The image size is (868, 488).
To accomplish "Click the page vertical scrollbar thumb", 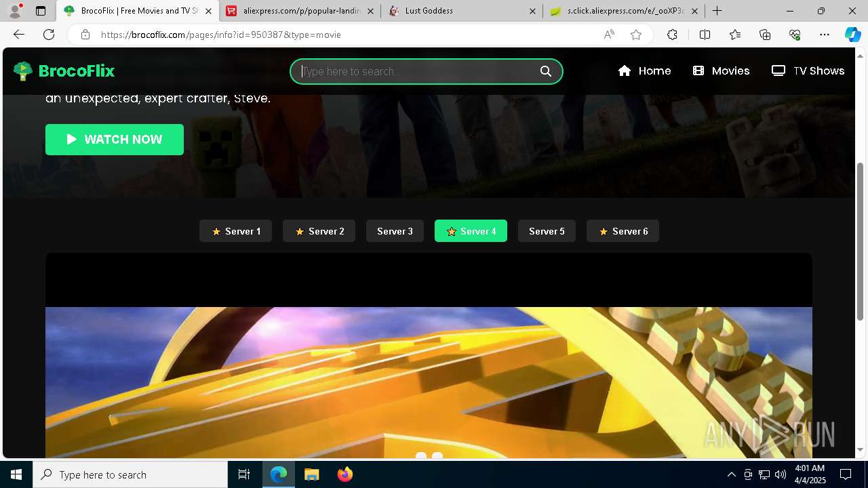I will 861,241.
